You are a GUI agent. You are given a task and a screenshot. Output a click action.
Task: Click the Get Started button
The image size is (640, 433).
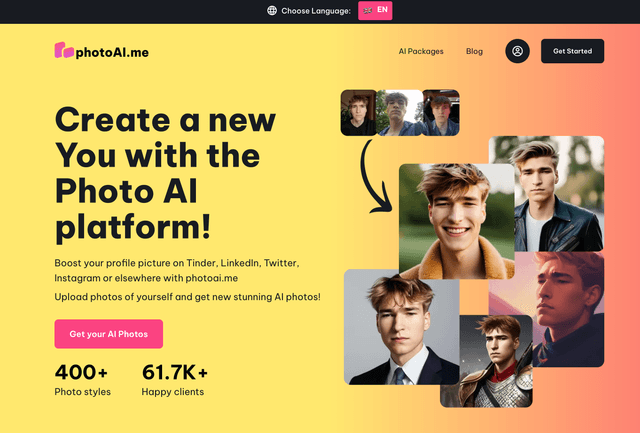pyautogui.click(x=572, y=51)
